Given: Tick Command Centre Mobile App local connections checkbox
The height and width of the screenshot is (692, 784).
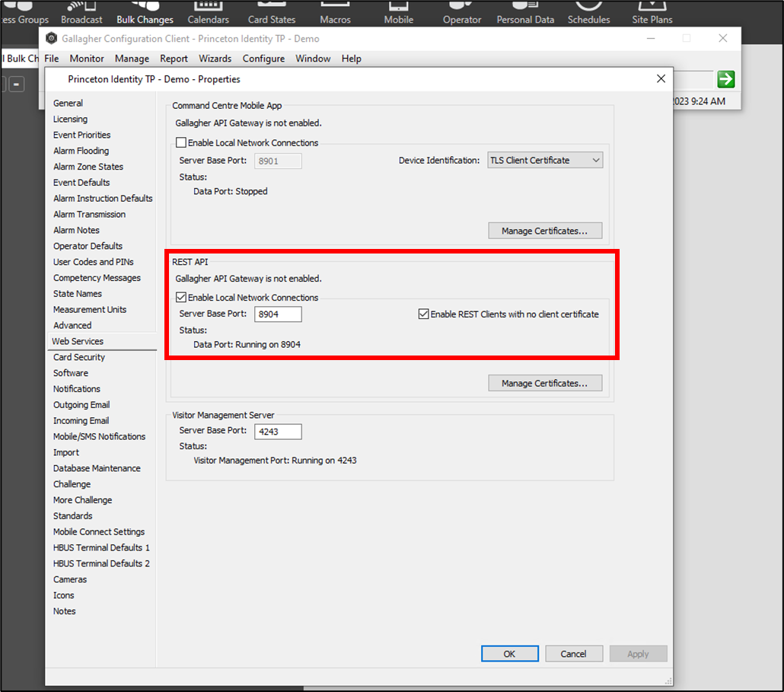Looking at the screenshot, I should 181,142.
